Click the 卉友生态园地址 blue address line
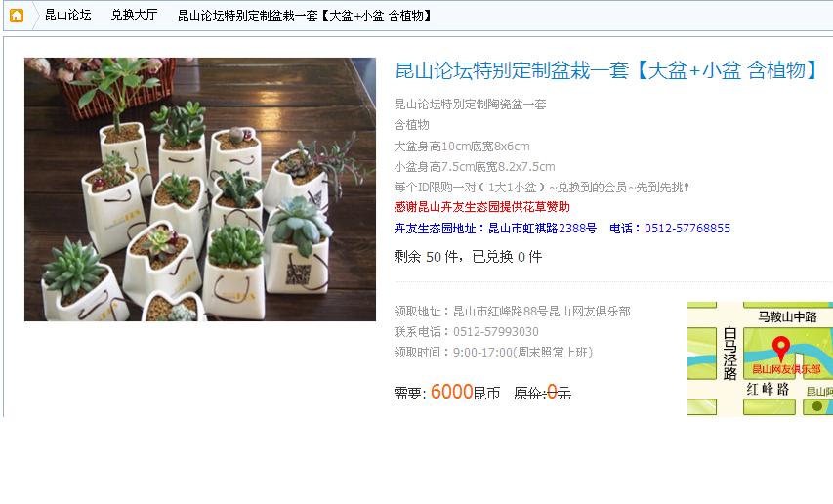 tap(495, 229)
